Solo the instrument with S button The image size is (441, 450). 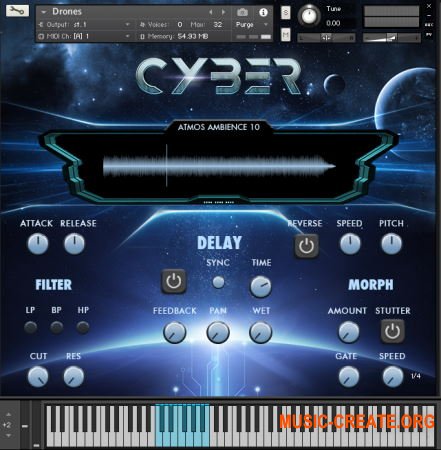click(286, 13)
